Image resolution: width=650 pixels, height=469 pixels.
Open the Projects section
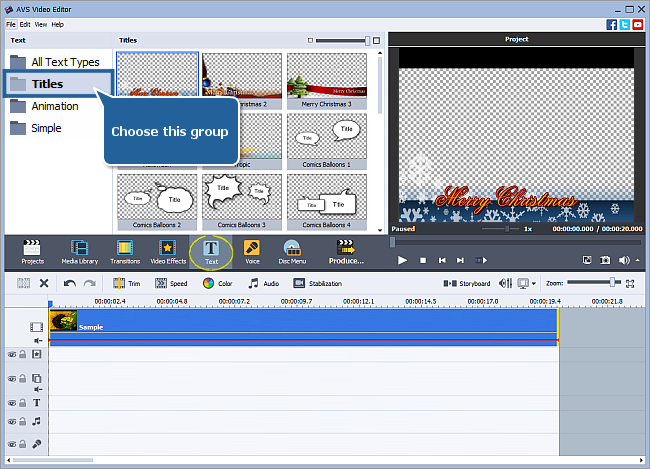tap(32, 252)
